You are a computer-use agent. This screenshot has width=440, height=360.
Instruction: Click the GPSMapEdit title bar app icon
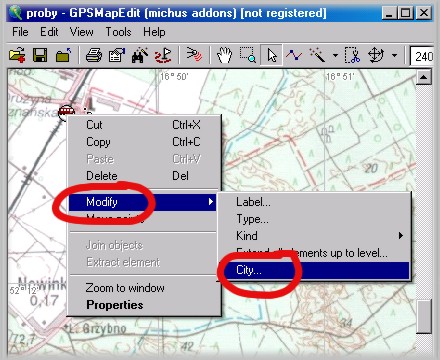[x=15, y=13]
